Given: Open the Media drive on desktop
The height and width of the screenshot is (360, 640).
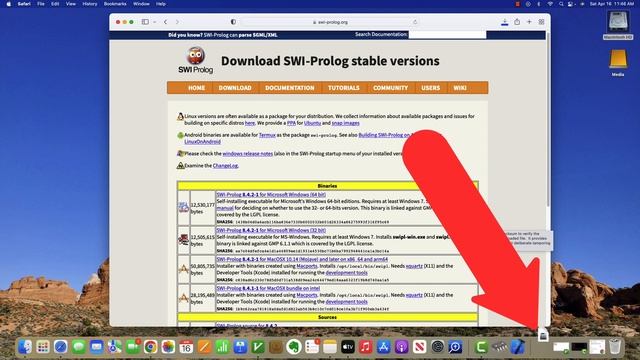Looking at the screenshot, I should (x=618, y=62).
